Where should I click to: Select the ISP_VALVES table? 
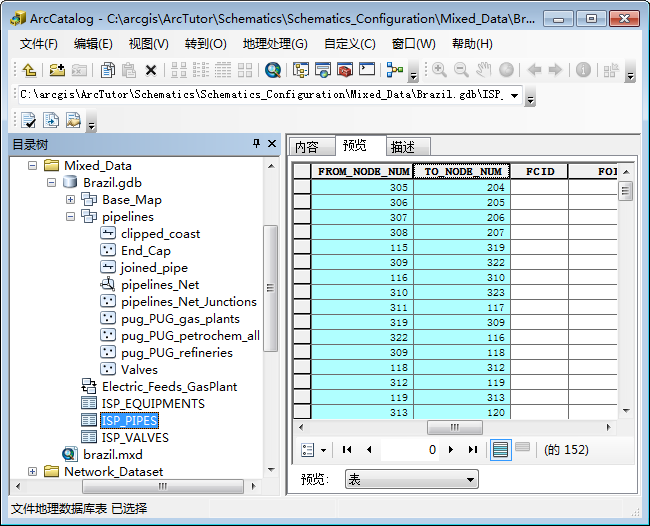click(x=135, y=438)
